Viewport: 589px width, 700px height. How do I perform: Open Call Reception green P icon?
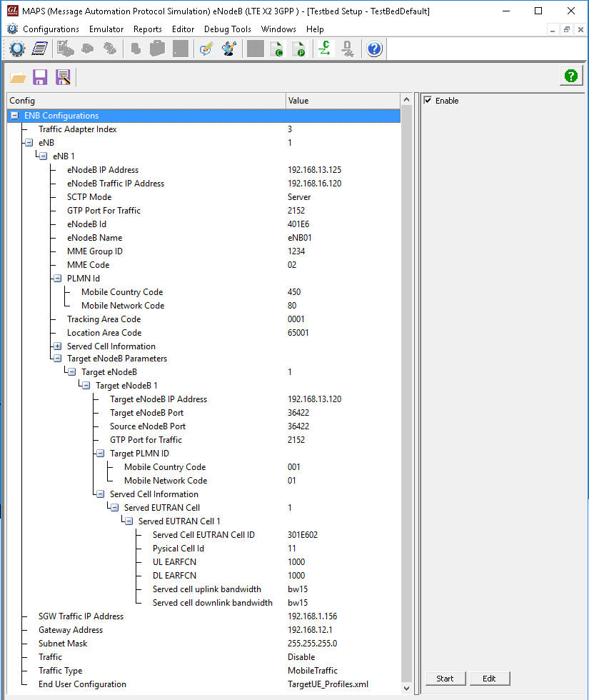[299, 49]
